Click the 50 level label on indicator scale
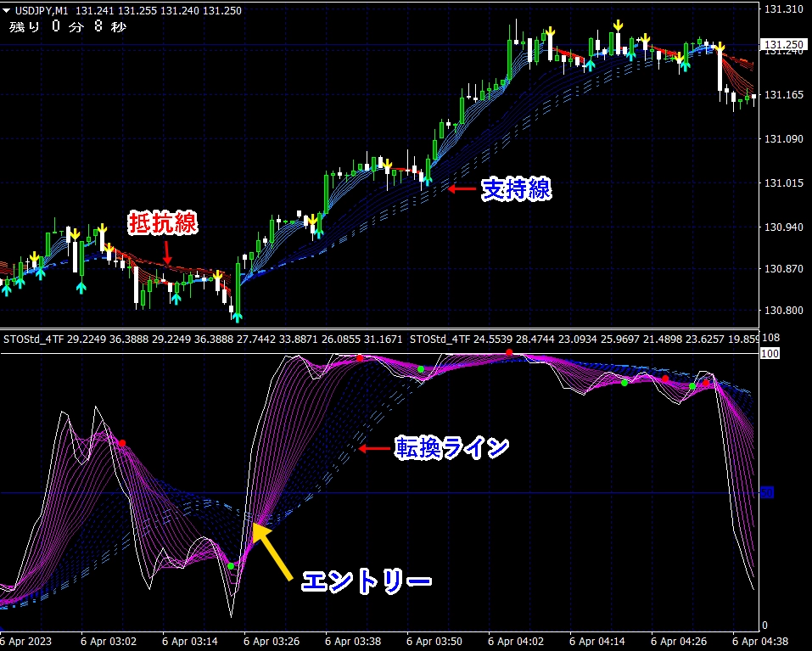 click(767, 492)
